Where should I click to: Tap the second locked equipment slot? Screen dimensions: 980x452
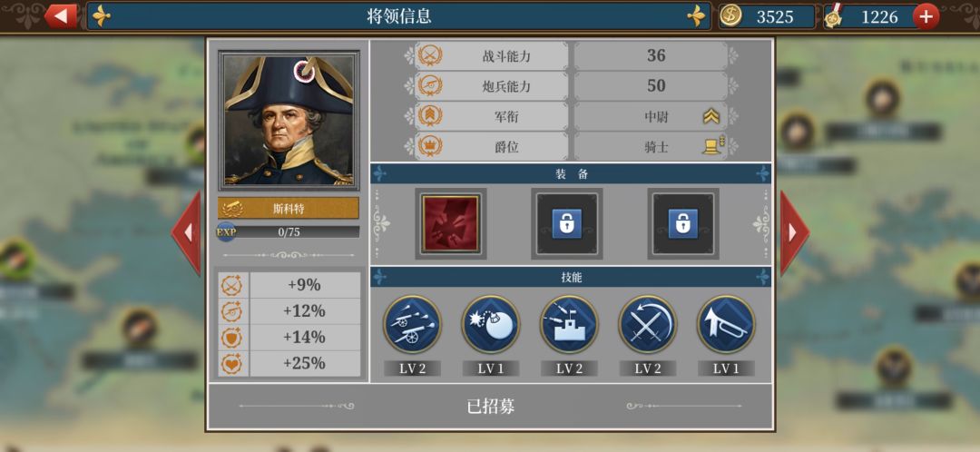[x=567, y=224]
